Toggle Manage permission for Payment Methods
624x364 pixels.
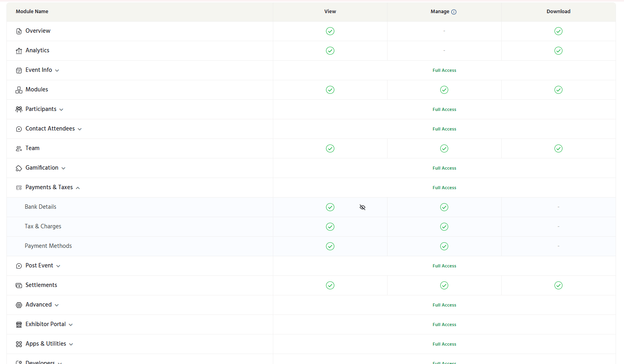[444, 246]
